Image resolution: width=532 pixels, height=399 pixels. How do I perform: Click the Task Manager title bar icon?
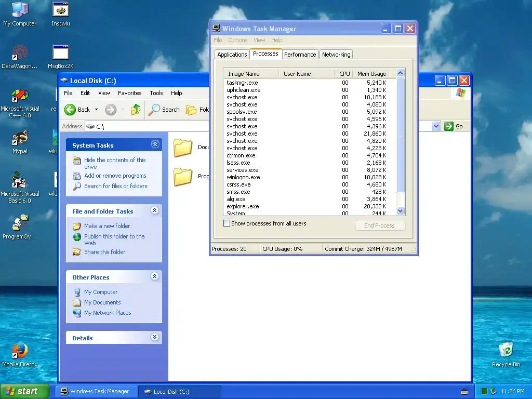coord(216,29)
